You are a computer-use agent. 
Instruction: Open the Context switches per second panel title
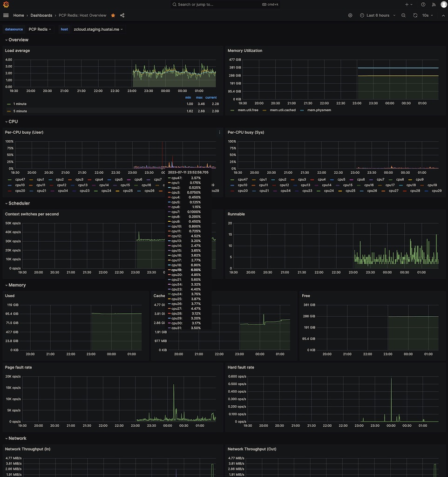coord(32,214)
